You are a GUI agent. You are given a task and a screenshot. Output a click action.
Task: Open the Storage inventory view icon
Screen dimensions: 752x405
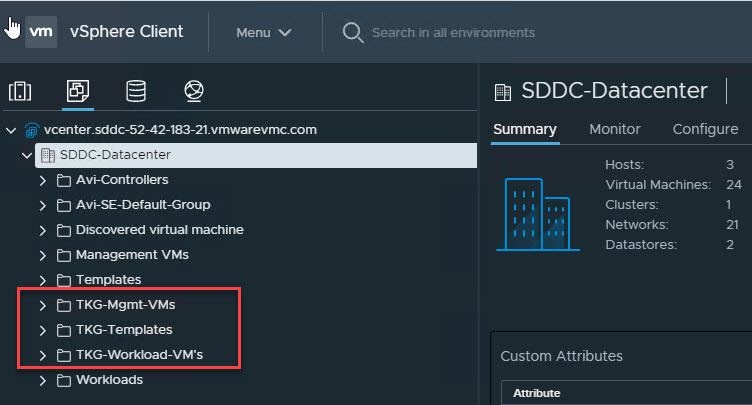point(136,92)
